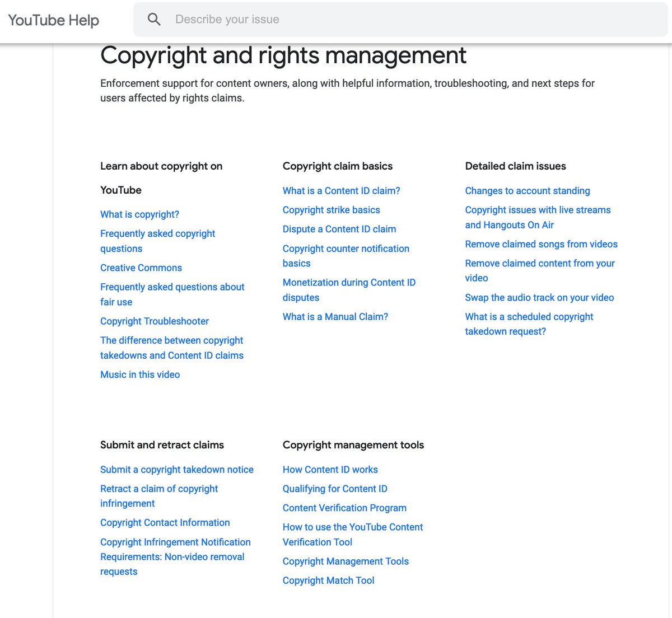
Task: Open 'Qualifying for Content ID' link
Action: pos(335,489)
